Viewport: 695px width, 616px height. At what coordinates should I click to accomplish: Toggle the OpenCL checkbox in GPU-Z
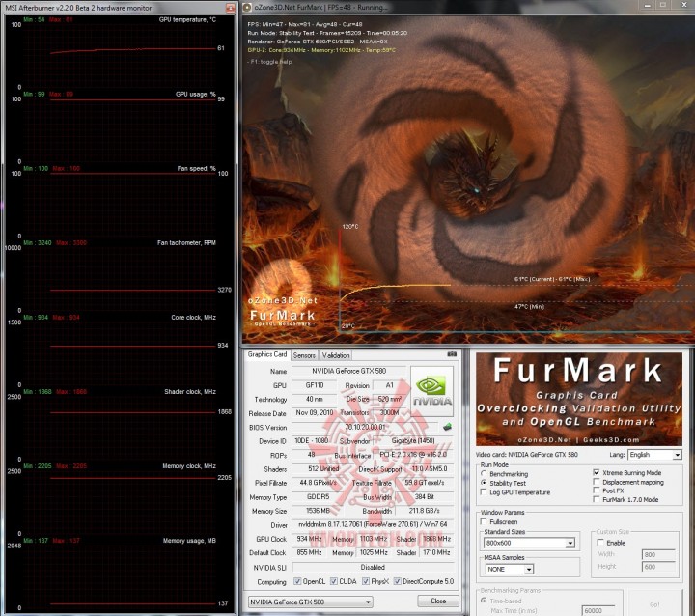[x=297, y=581]
